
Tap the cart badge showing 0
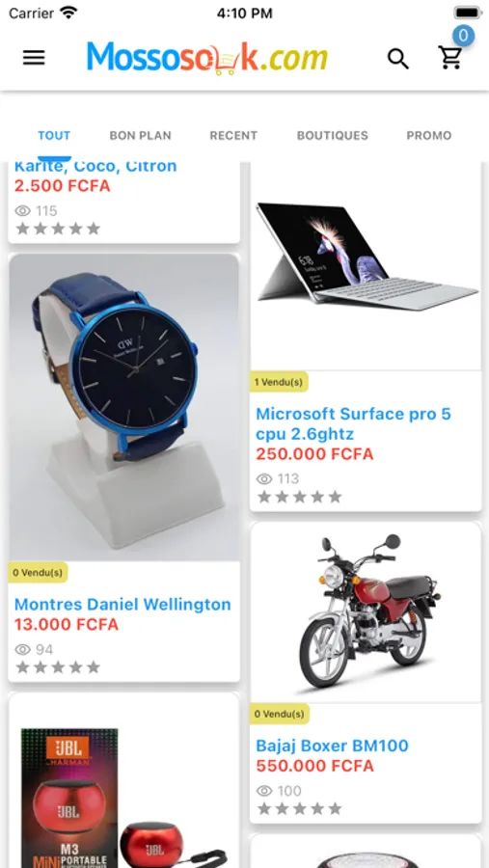(x=463, y=36)
